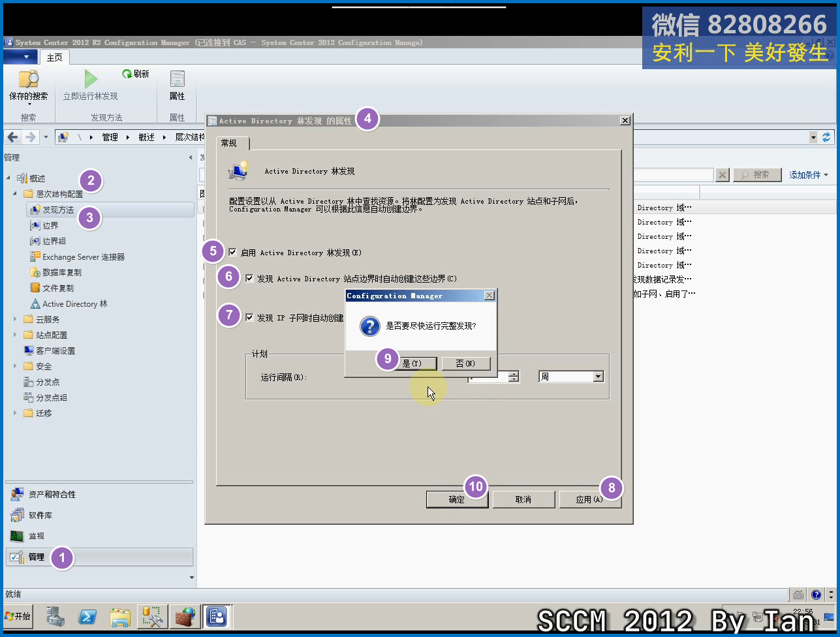The height and width of the screenshot is (637, 840).
Task: Go forward using the navigation arrow
Action: point(30,137)
